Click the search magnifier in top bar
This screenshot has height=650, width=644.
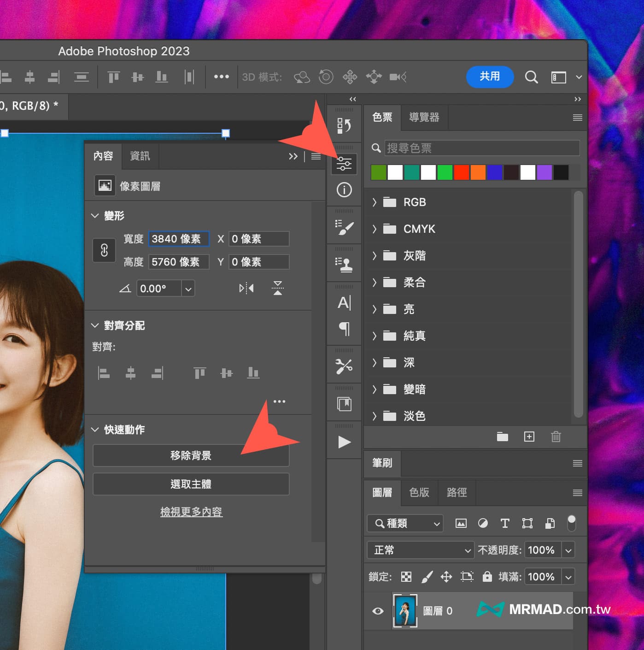(x=531, y=77)
